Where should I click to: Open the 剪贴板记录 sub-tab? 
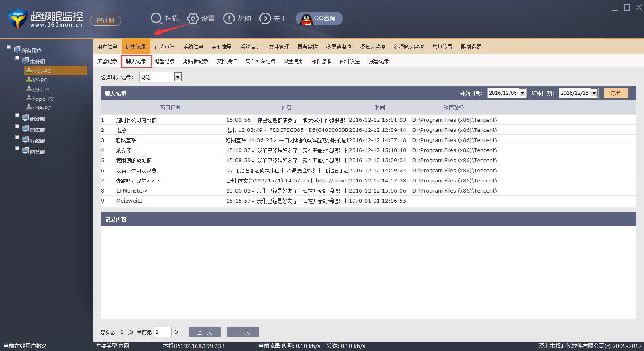click(x=195, y=61)
